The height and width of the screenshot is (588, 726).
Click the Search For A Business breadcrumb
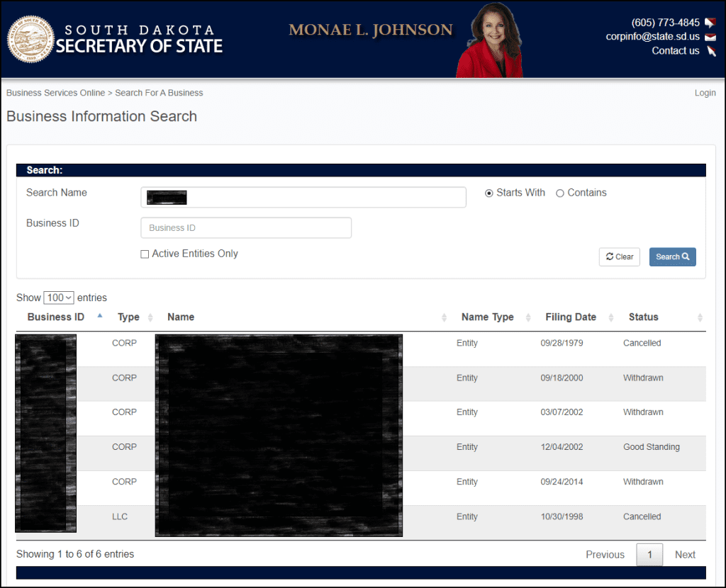click(159, 93)
